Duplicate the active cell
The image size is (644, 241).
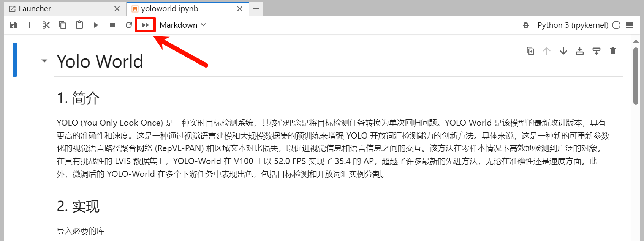(x=530, y=51)
